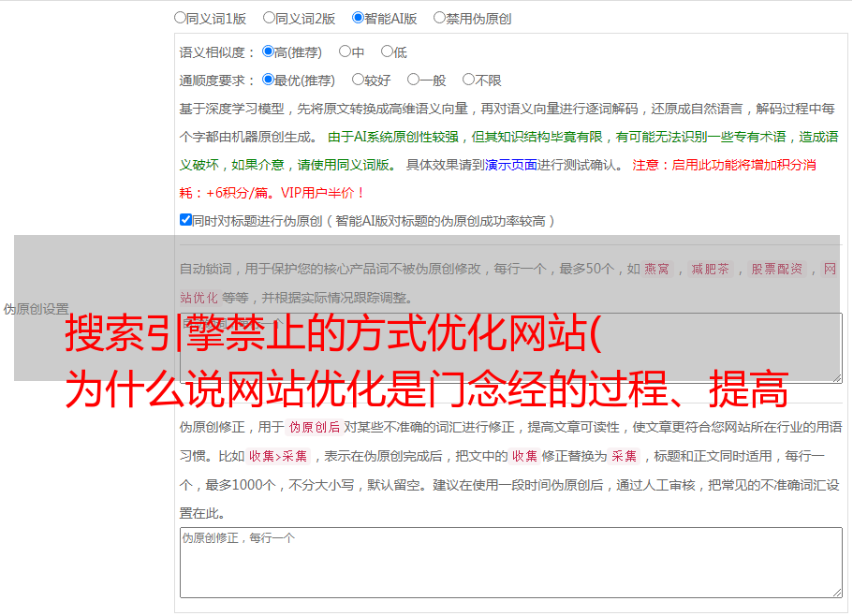
Task: Click the 燕窝 example keyword tag
Action: (656, 269)
